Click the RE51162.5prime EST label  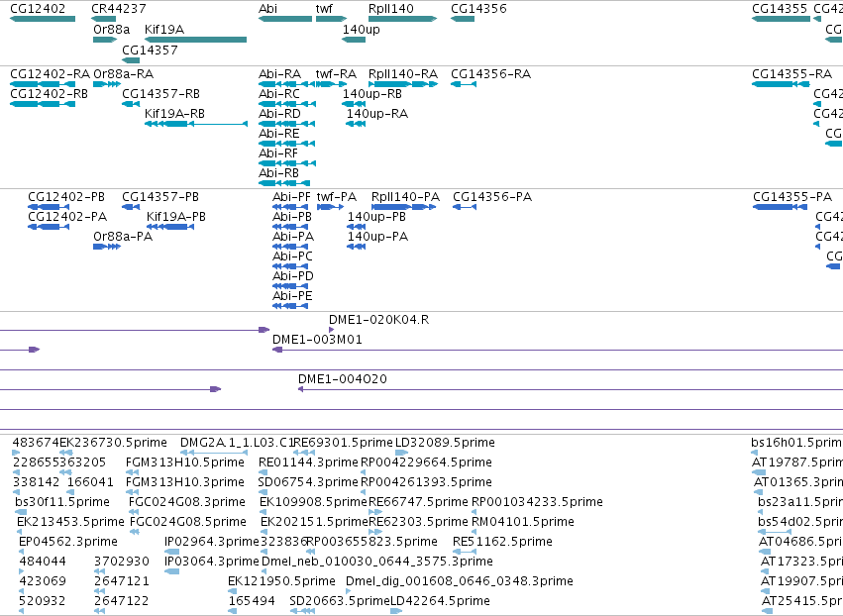[502, 542]
